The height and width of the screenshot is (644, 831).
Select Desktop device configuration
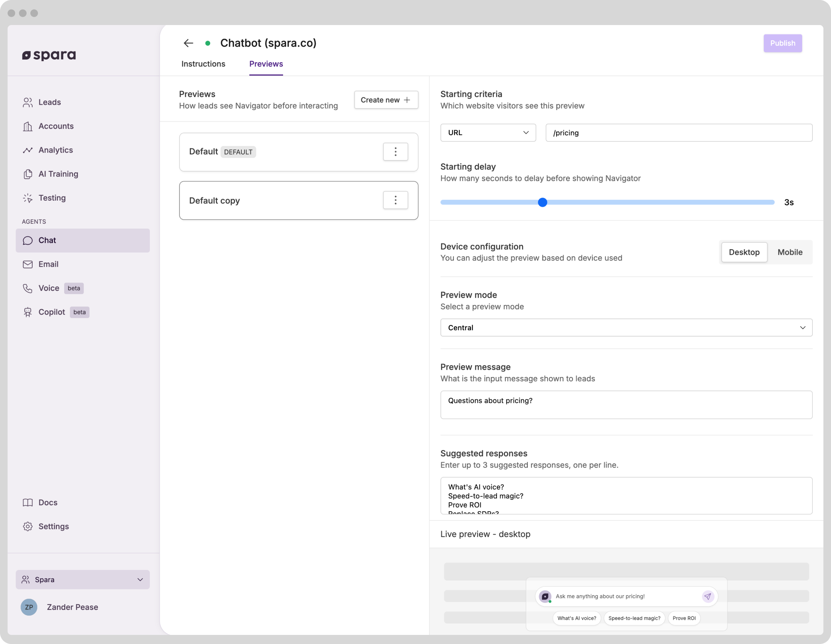[x=744, y=252]
